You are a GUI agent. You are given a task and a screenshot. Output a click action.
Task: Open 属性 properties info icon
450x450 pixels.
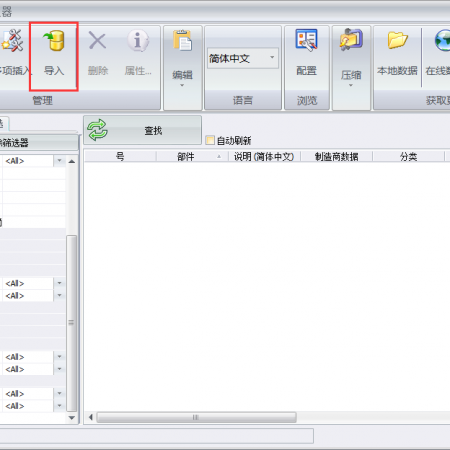[138, 41]
